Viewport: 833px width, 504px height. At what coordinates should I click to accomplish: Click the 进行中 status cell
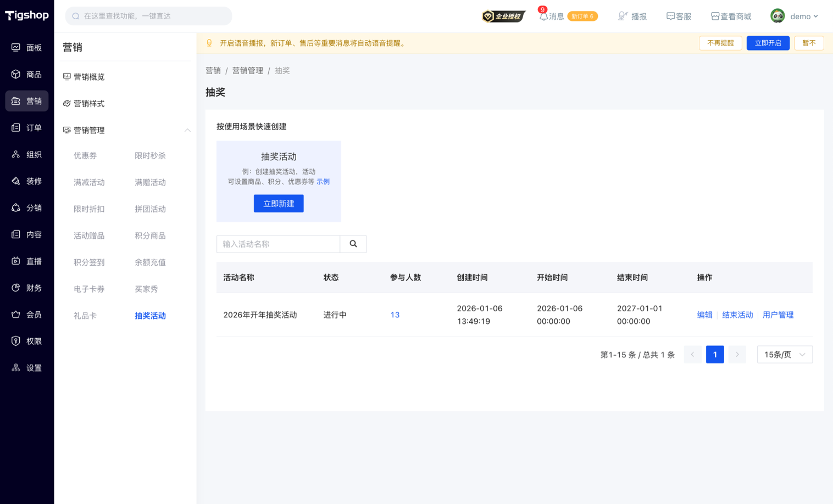pyautogui.click(x=335, y=315)
